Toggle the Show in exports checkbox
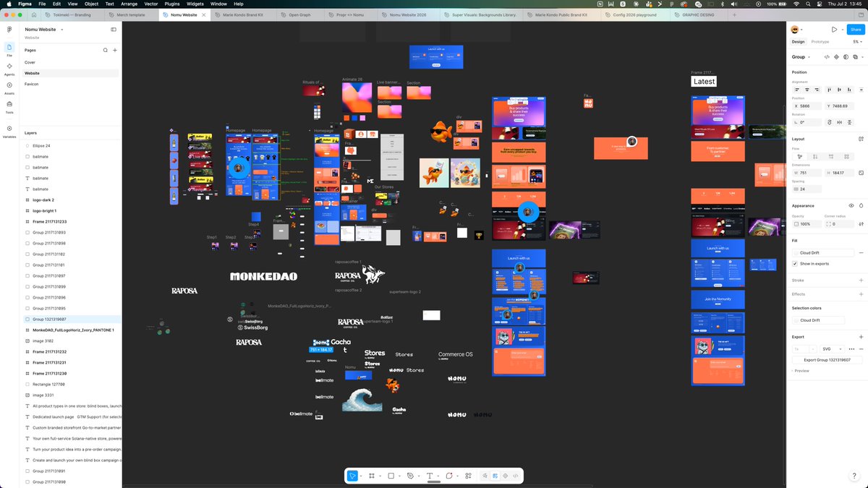The image size is (868, 488). (x=796, y=264)
